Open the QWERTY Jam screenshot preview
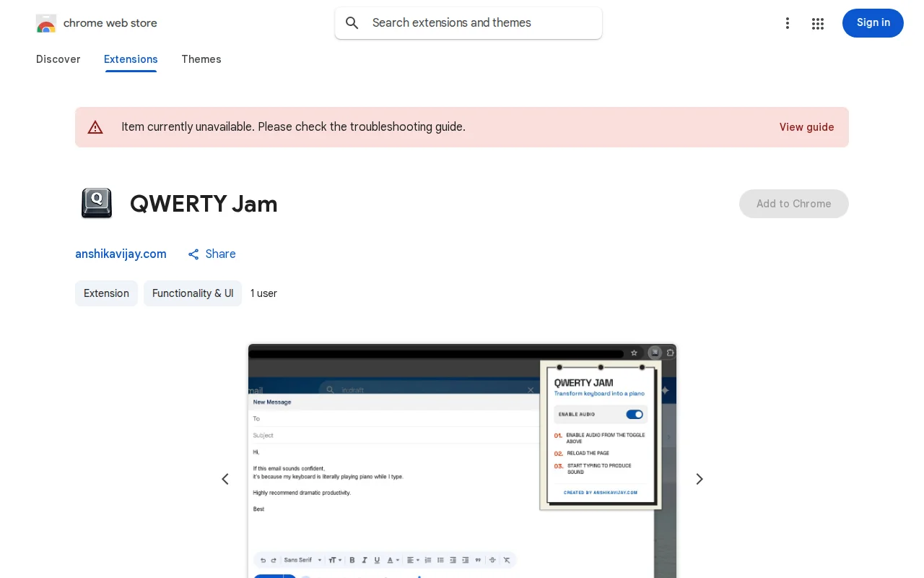Viewport: 924px width, 578px height. pyautogui.click(x=462, y=461)
